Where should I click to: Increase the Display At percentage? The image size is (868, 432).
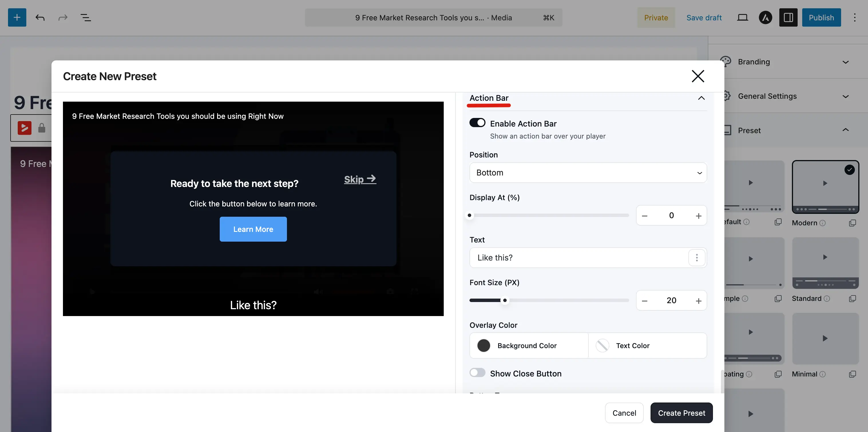(699, 216)
